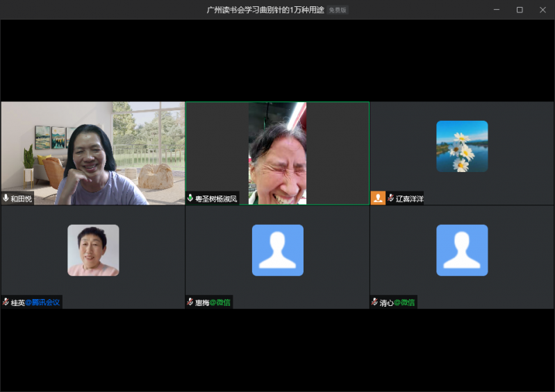Select 和田悦's video tile

coord(93,153)
